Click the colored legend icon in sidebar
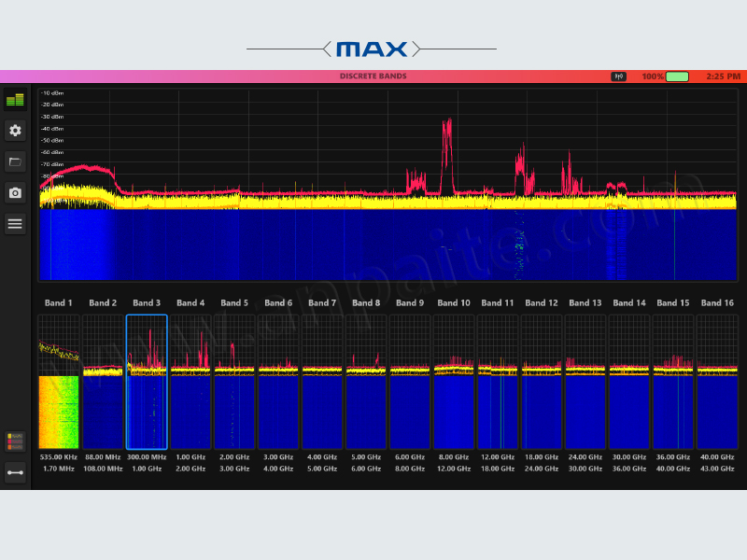Viewport: 747px width, 560px height. 15,441
